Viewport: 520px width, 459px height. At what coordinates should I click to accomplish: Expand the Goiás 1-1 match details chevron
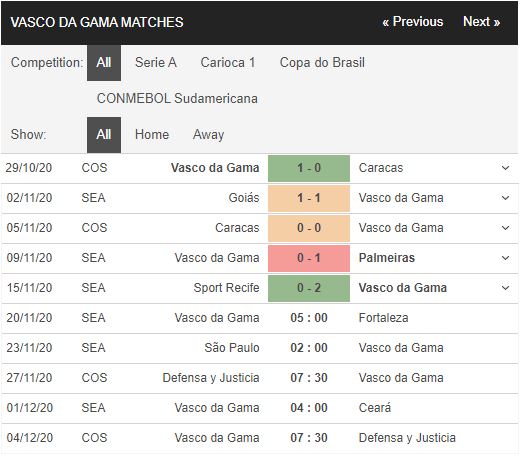[505, 198]
